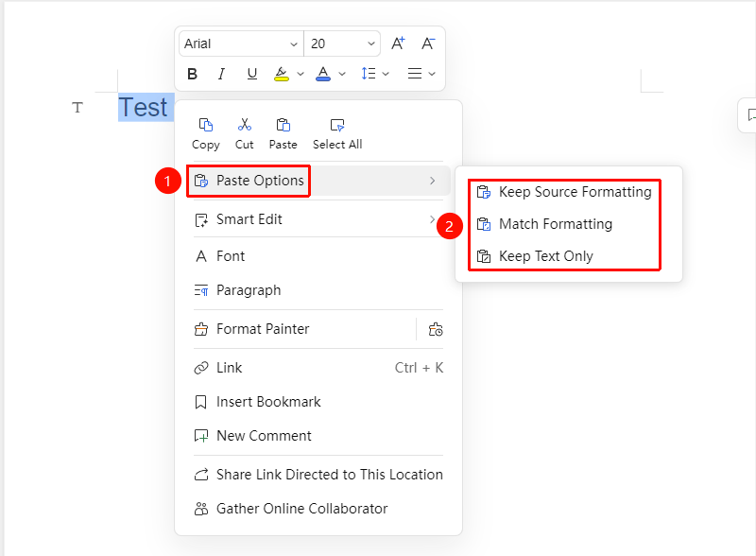Choose Gather Online Collaborator
Image resolution: width=756 pixels, height=556 pixels.
click(318, 509)
